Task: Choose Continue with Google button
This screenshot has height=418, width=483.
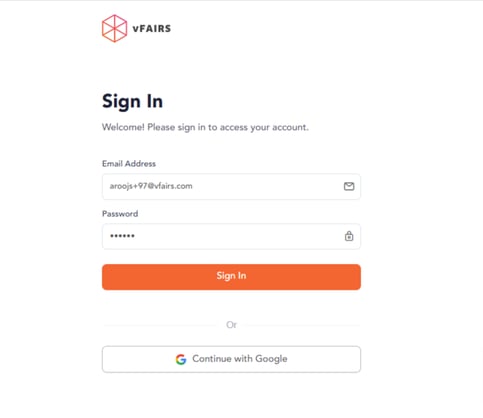Action: coord(231,359)
